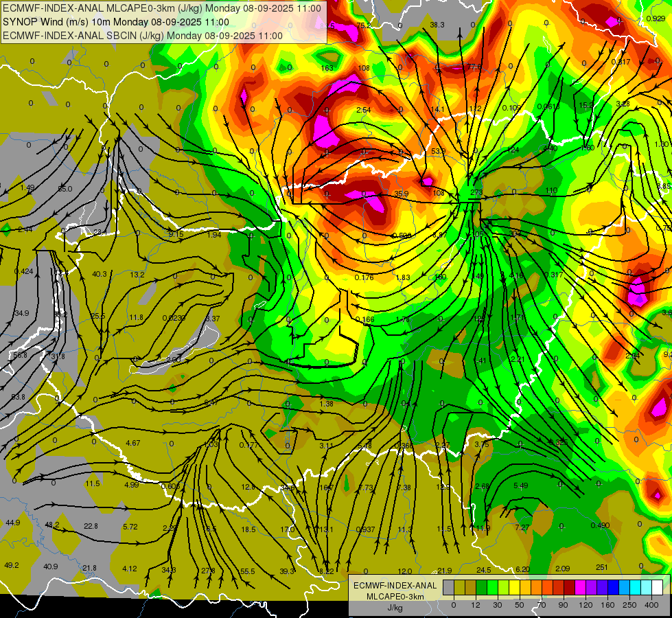Click the map value 0.176
Viewport: 672px width, 618px height.
[x=364, y=277]
